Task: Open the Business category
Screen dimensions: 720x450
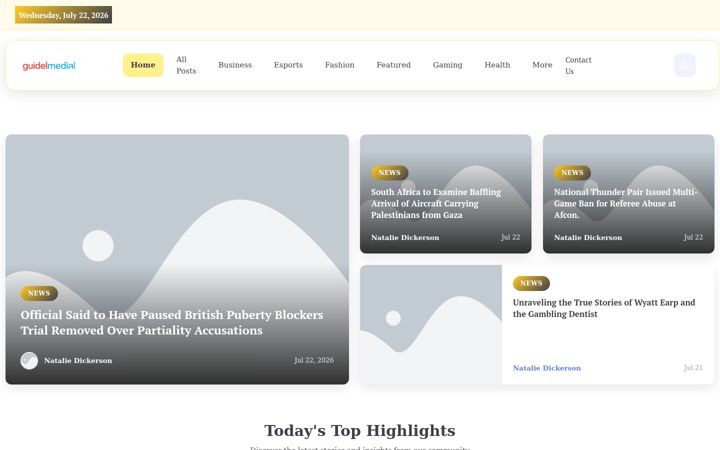Action: (x=235, y=65)
